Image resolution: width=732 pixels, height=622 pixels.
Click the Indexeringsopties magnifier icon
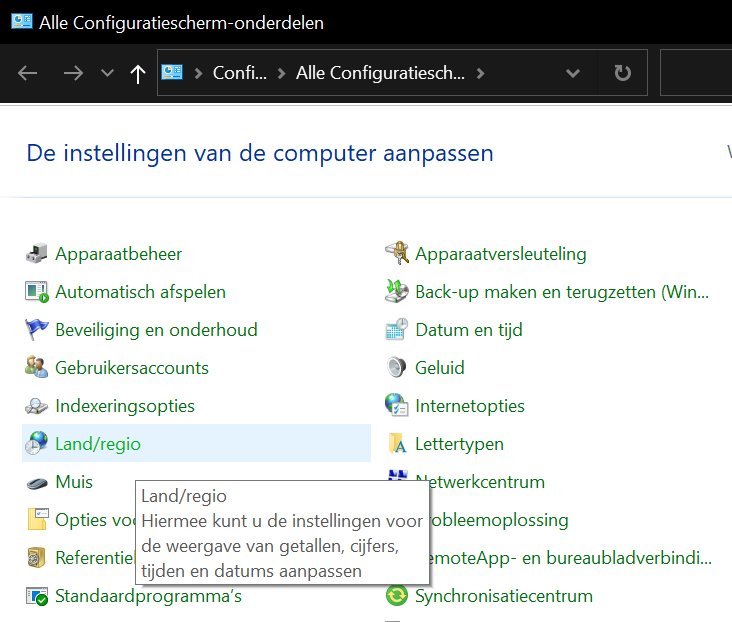(x=36, y=406)
